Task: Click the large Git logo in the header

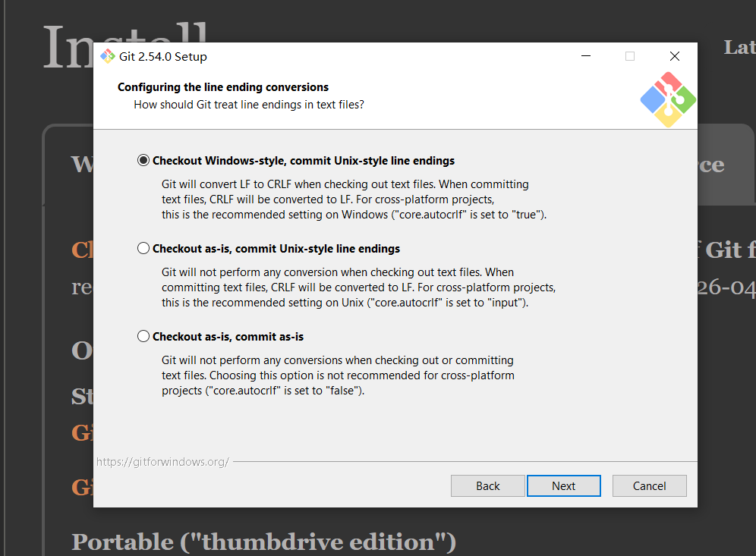Action: tap(668, 99)
